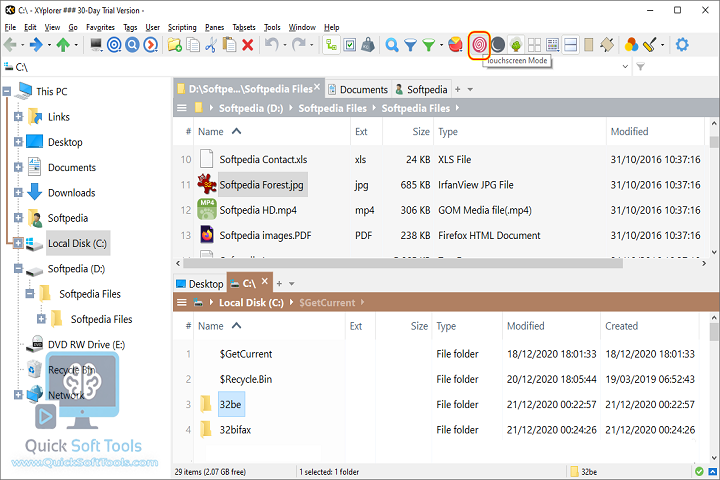Click the Back arrow in toolbar
720x480 pixels.
[10, 45]
